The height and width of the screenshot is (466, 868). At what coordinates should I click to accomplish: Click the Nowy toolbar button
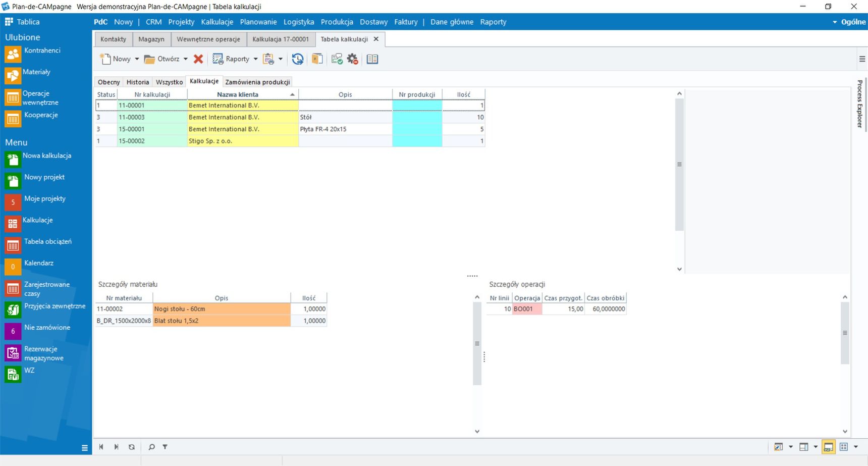click(116, 59)
